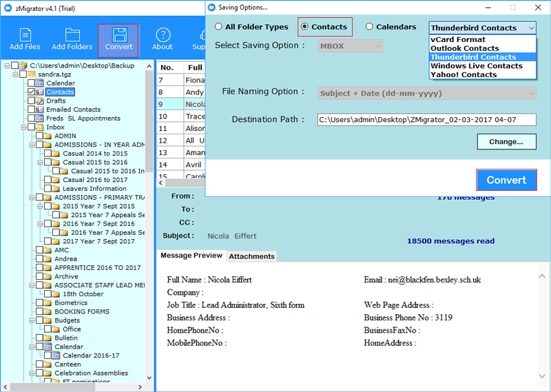Click the Drafts folder icon

[39, 101]
